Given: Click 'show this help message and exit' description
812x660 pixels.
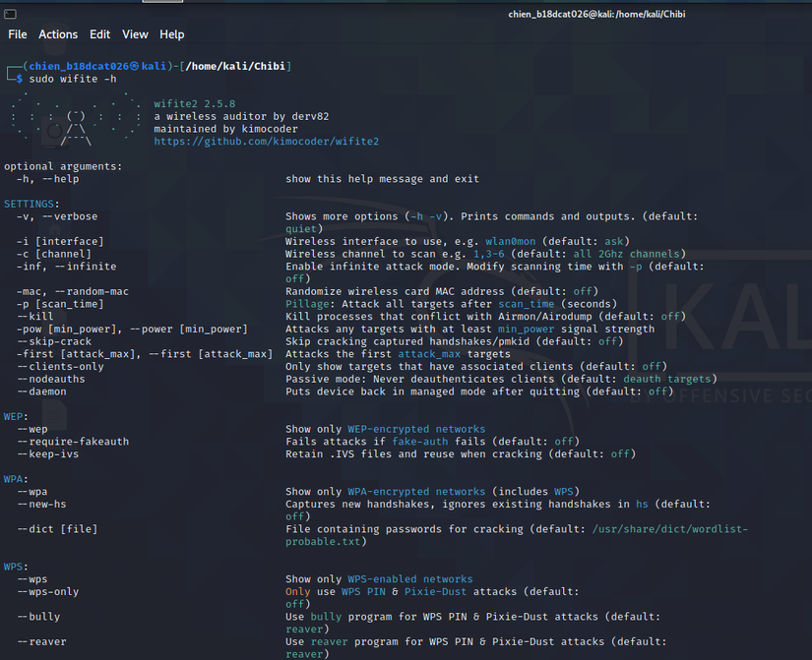Looking at the screenshot, I should click(x=382, y=179).
